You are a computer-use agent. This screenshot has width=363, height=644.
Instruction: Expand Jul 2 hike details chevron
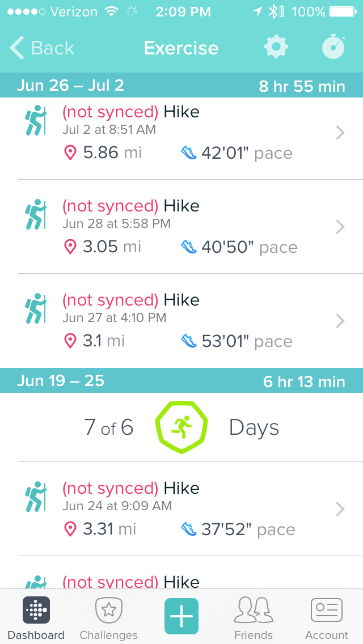pos(340,133)
